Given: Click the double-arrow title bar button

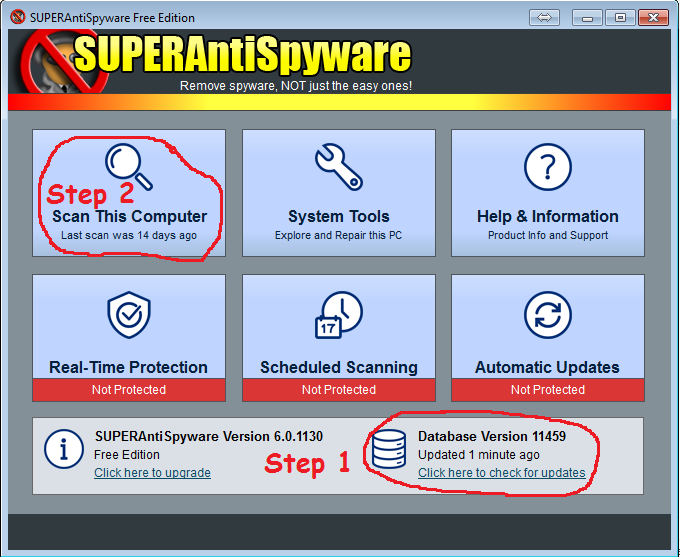Looking at the screenshot, I should coord(545,17).
